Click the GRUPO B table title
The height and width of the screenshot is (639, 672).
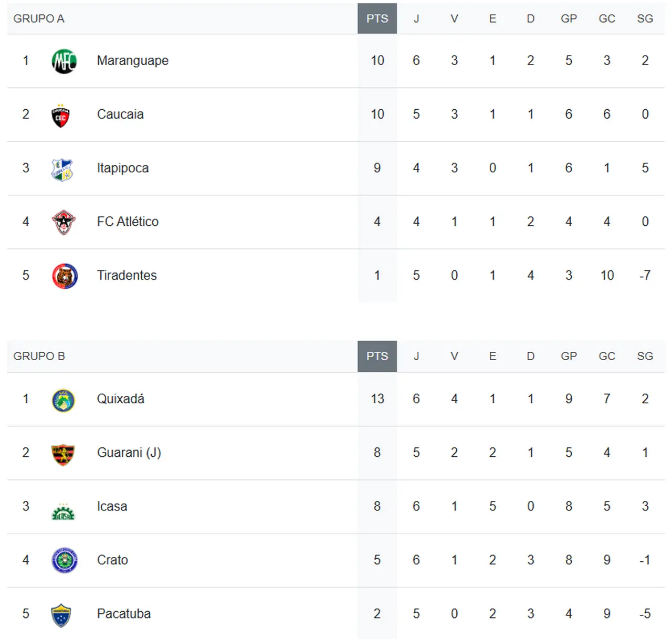(39, 357)
